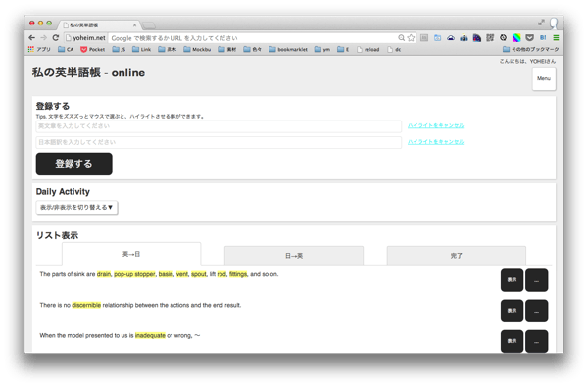The height and width of the screenshot is (387, 588).
Task: Click the blue B! Hatena bookmark extension
Action: 543,38
